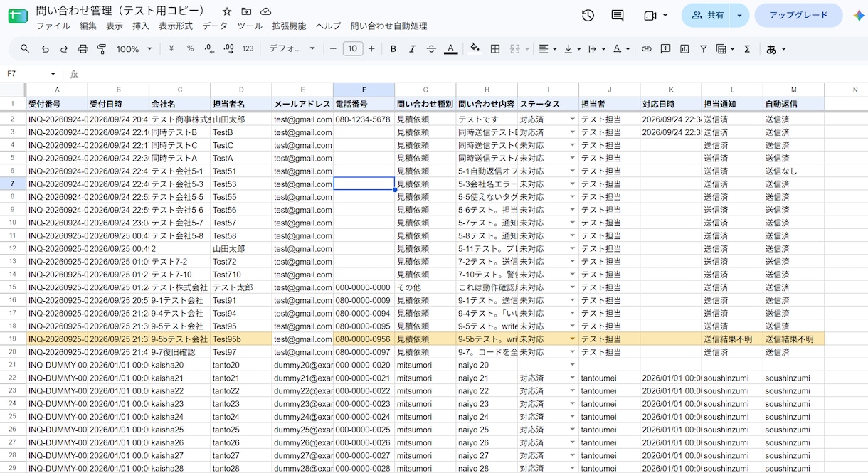Open the borders menu
The height and width of the screenshot is (473, 868).
pos(495,49)
